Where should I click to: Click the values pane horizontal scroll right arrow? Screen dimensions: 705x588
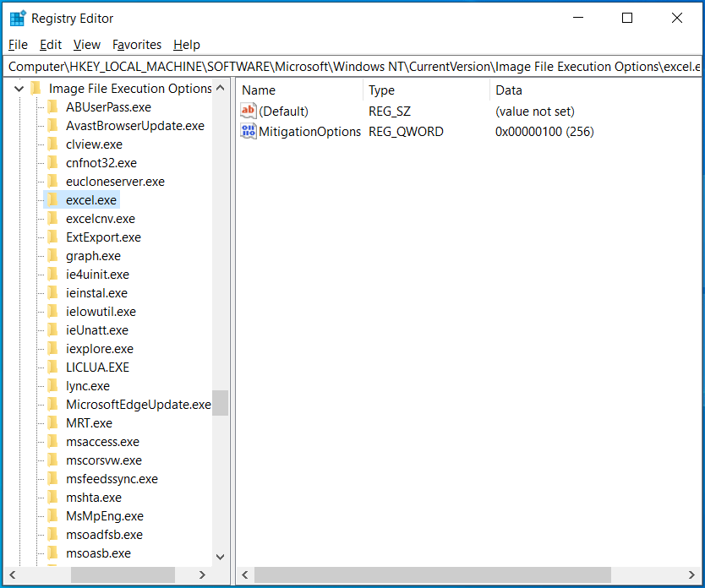(691, 574)
